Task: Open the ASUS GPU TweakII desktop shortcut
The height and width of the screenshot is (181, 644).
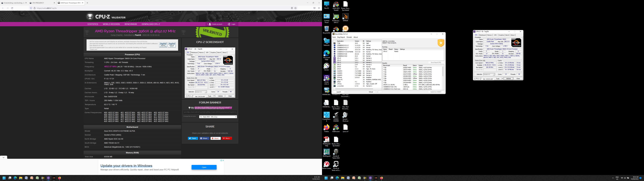Action: point(336,6)
